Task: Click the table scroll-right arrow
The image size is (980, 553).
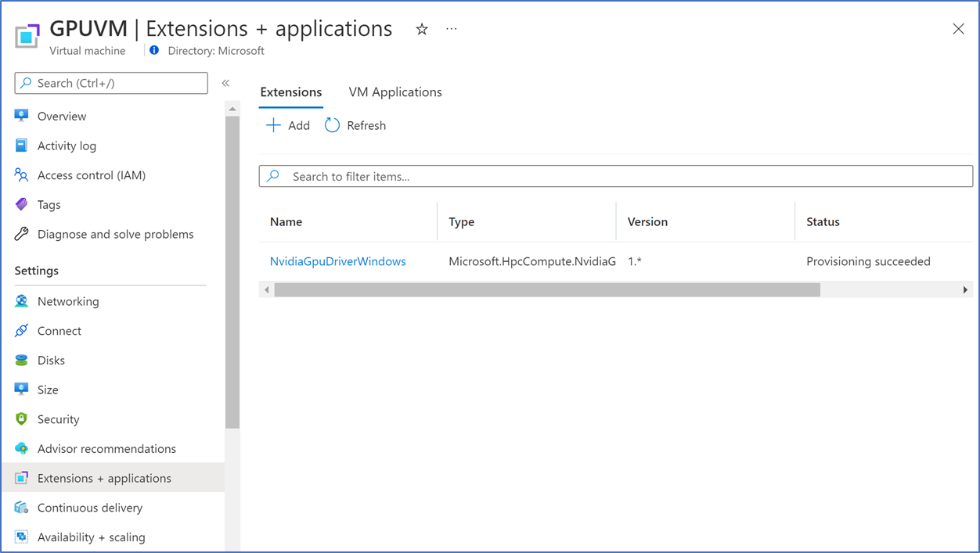Action: [966, 290]
